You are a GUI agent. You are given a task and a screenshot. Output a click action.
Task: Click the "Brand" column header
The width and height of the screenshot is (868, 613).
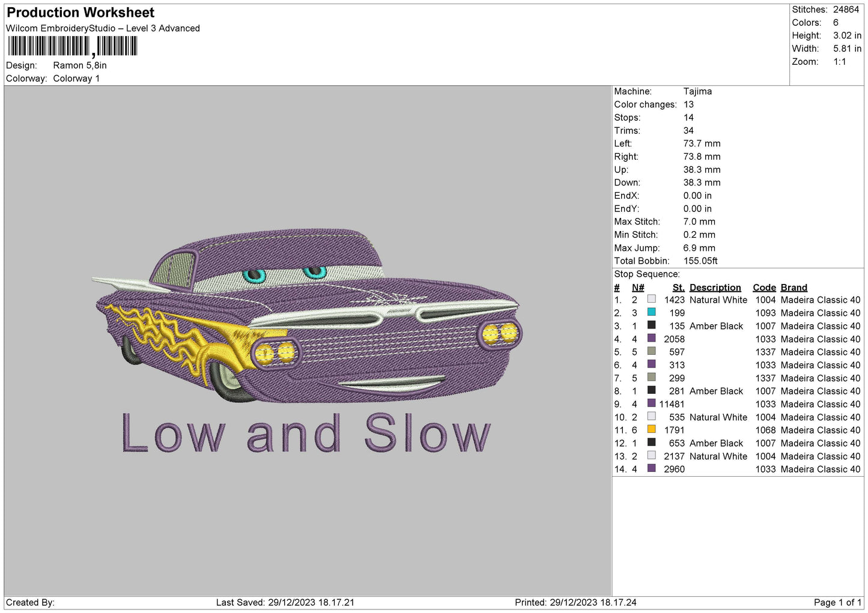click(794, 288)
